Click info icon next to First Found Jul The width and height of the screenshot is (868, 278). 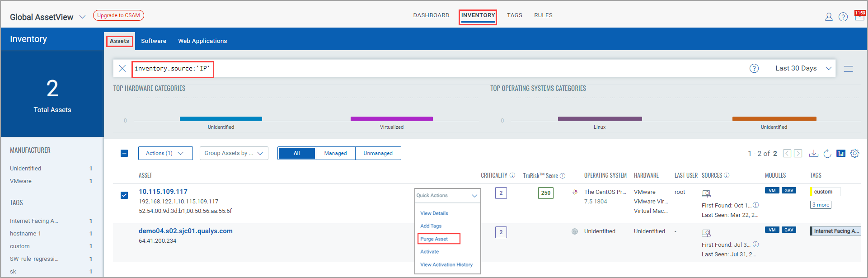[755, 245]
